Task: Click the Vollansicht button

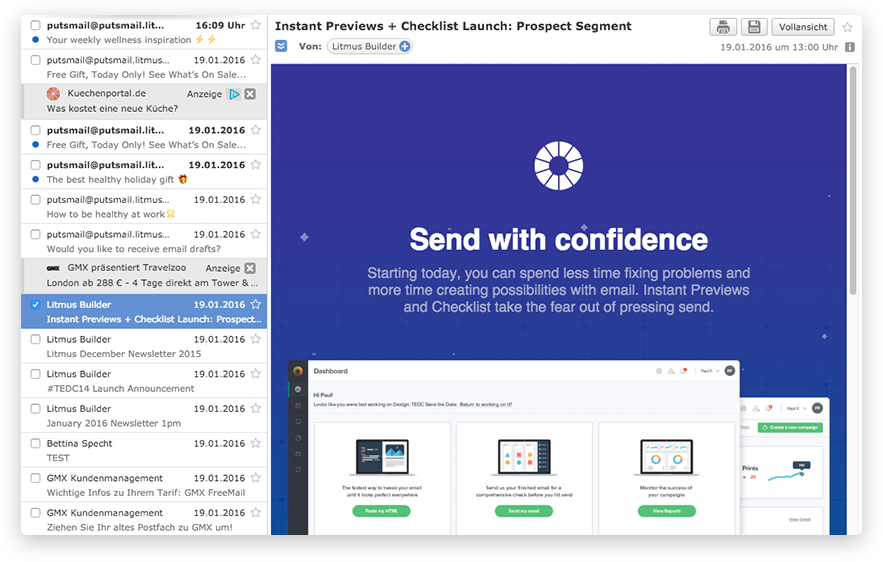Action: [803, 27]
